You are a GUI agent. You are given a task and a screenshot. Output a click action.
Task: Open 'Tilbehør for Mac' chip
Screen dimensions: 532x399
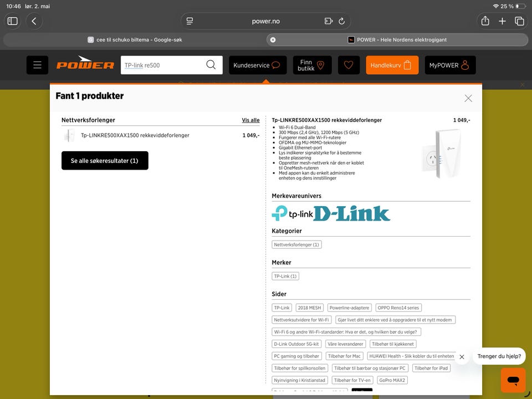point(344,356)
